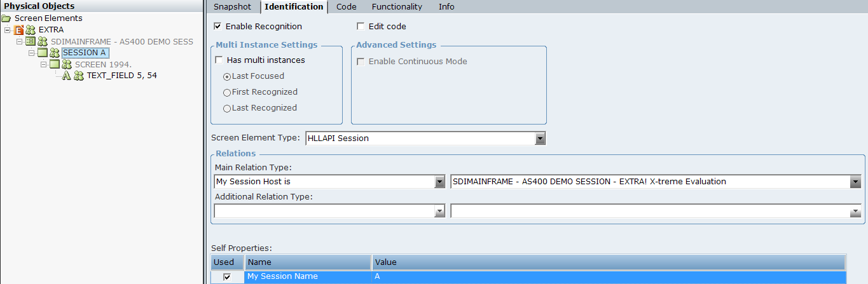The image size is (868, 284).
Task: Switch to the Snapshot tab
Action: 232,7
